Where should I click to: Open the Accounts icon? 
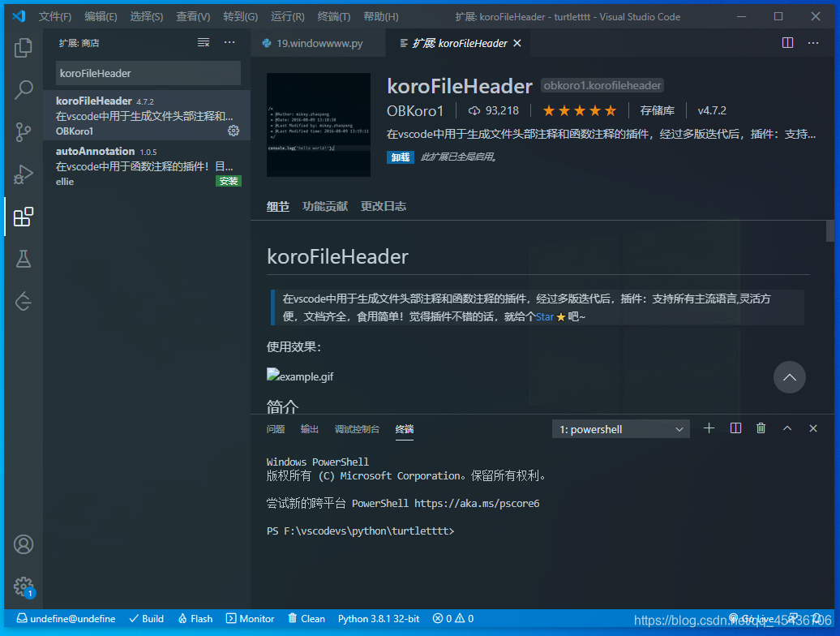(x=23, y=544)
